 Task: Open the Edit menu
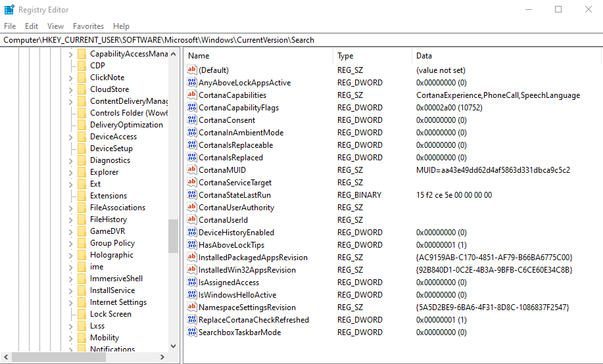pos(32,26)
